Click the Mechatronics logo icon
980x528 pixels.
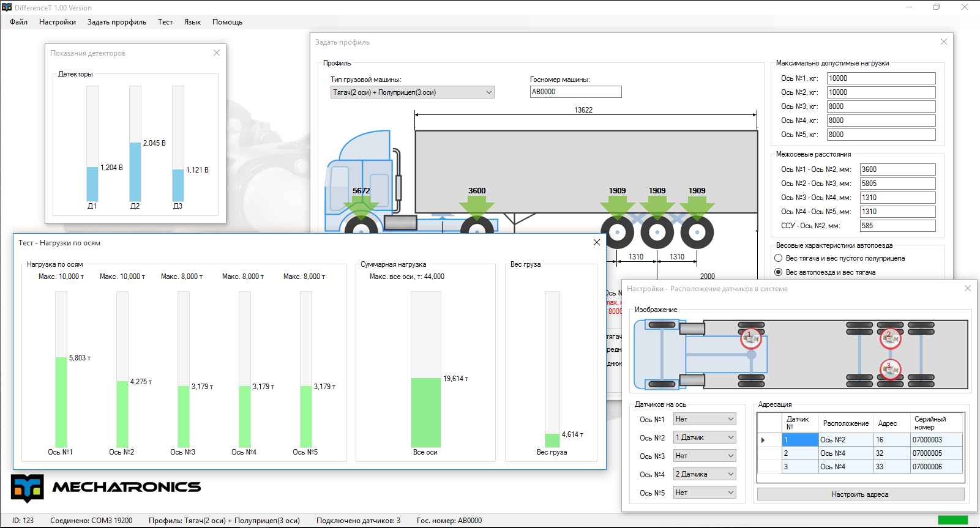pos(28,488)
